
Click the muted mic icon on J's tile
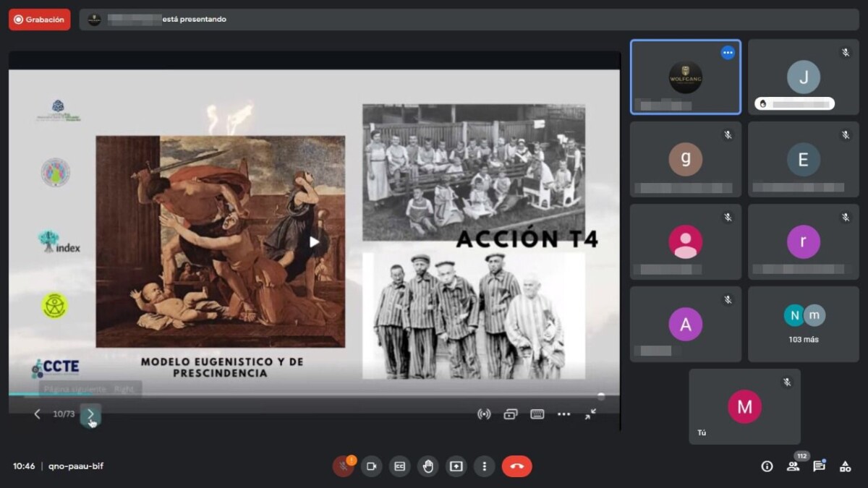click(846, 53)
